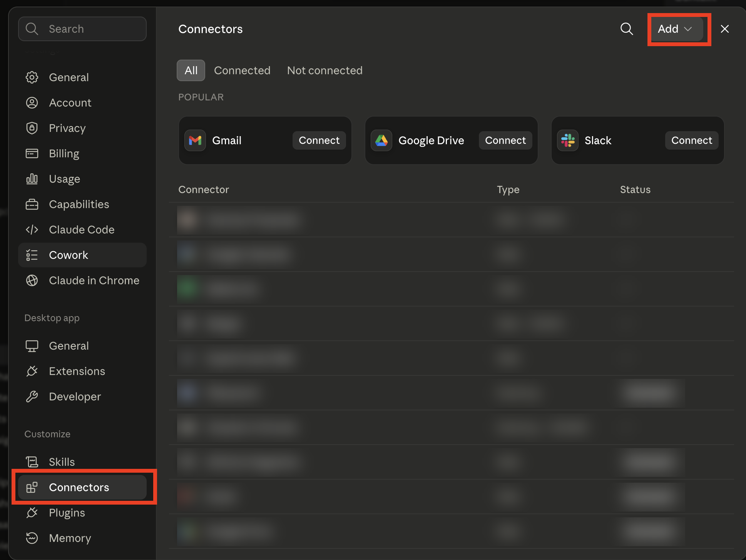Select the All filter tab
The width and height of the screenshot is (746, 560).
point(191,70)
